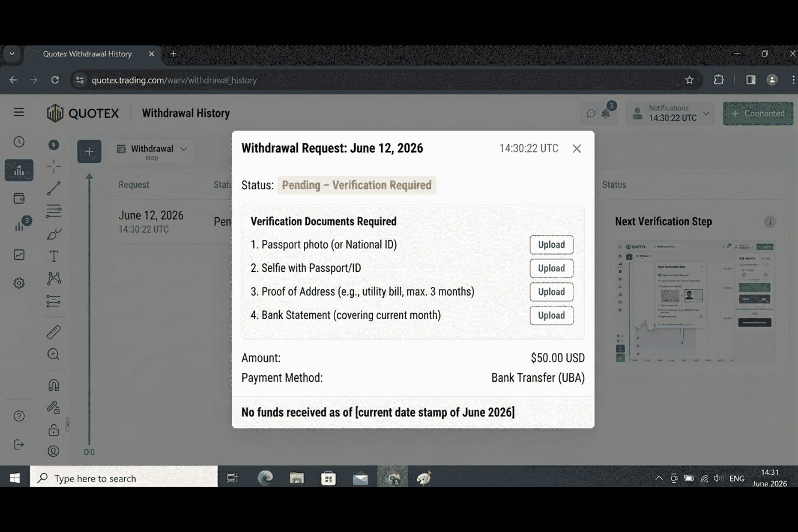Image resolution: width=798 pixels, height=532 pixels.
Task: Reload the page
Action: [55, 80]
